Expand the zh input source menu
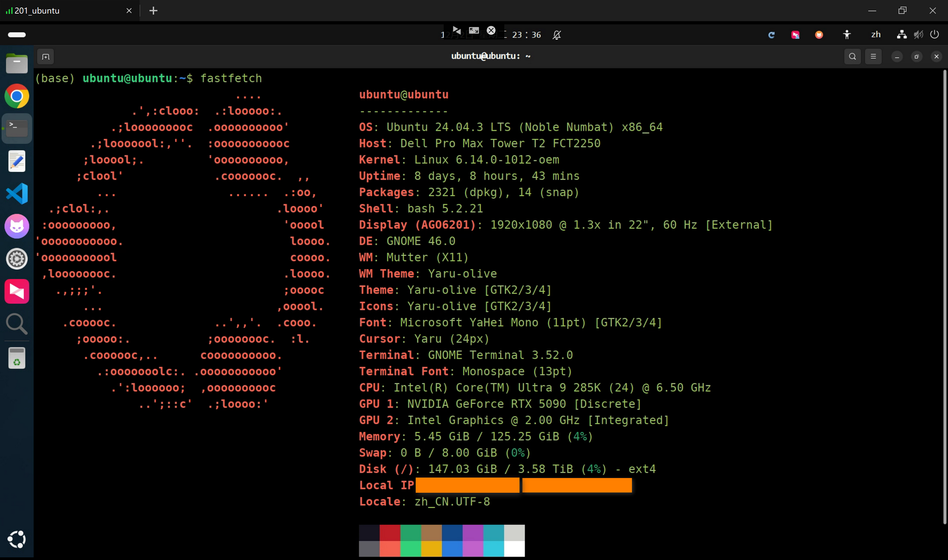 [876, 35]
